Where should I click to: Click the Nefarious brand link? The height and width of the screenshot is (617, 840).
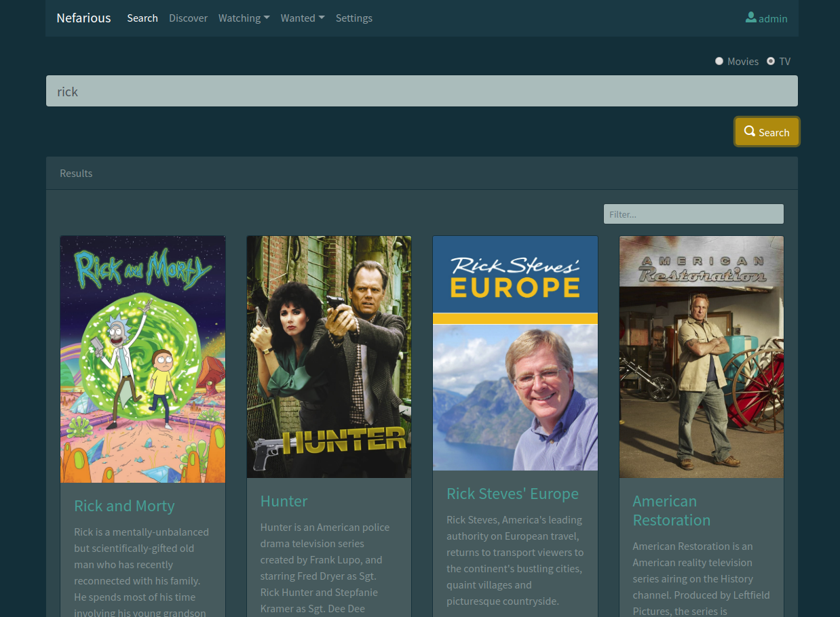pos(83,18)
